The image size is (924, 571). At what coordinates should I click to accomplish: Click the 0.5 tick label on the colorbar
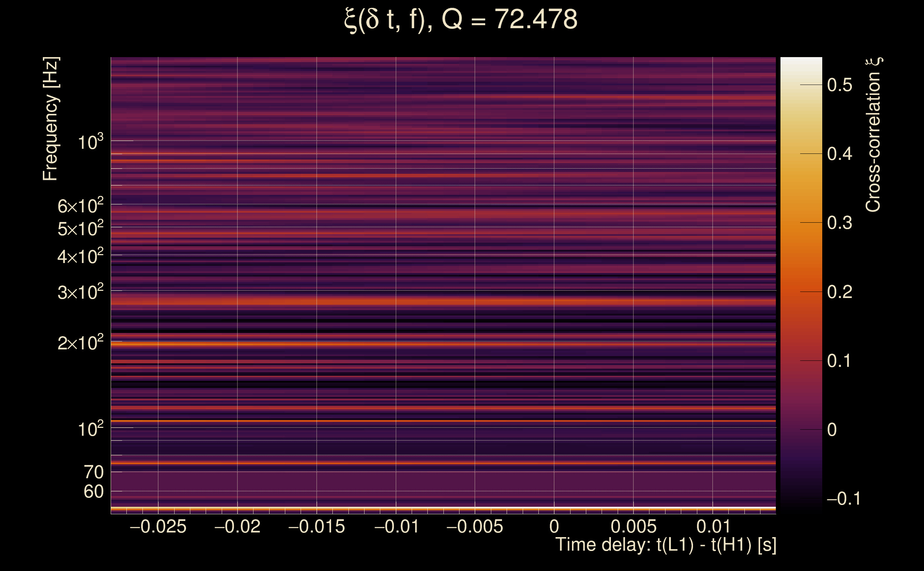click(839, 85)
